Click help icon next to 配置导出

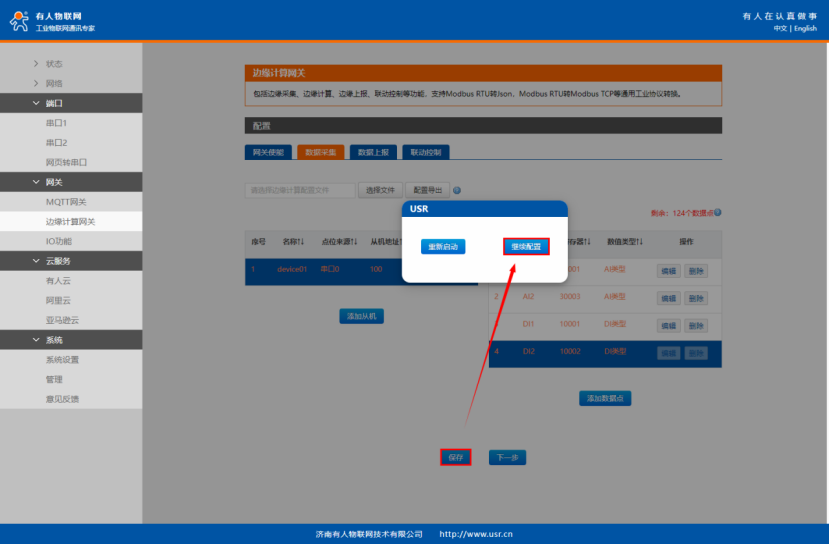coord(457,190)
